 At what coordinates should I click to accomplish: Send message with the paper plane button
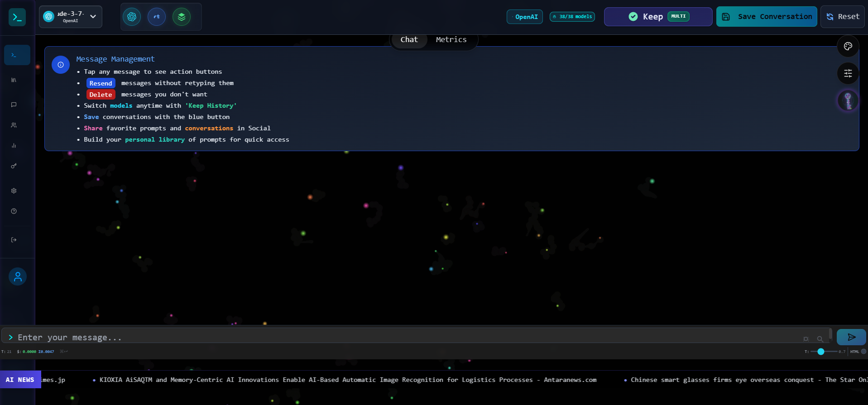click(x=851, y=337)
